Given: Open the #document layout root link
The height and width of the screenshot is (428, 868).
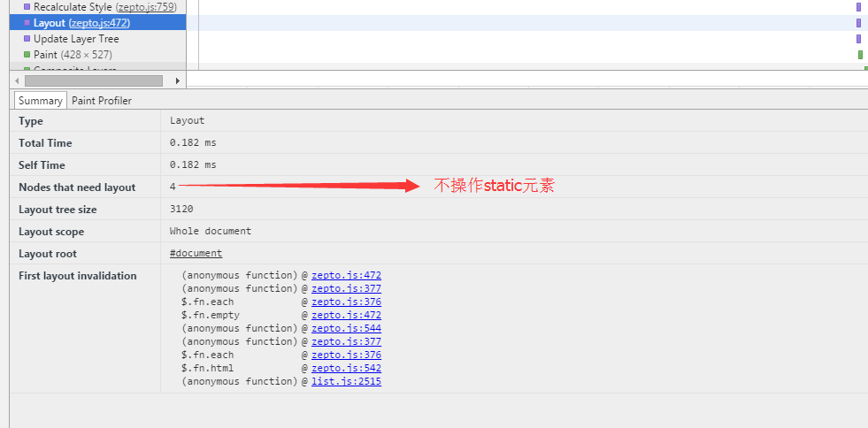Looking at the screenshot, I should 196,254.
